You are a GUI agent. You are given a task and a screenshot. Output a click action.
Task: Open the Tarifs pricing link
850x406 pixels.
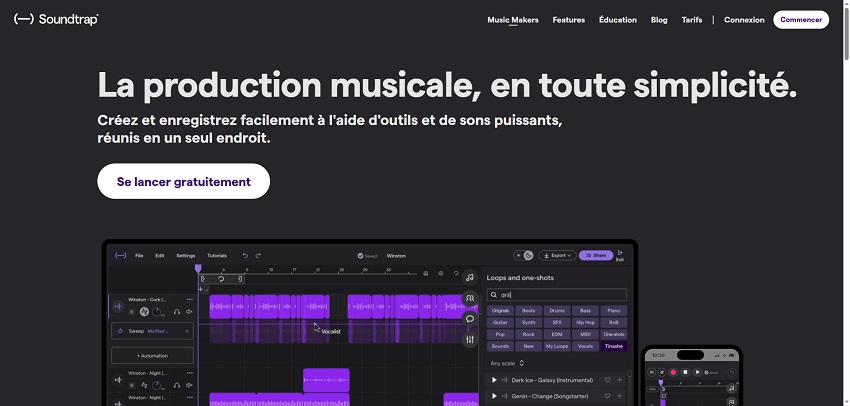692,20
